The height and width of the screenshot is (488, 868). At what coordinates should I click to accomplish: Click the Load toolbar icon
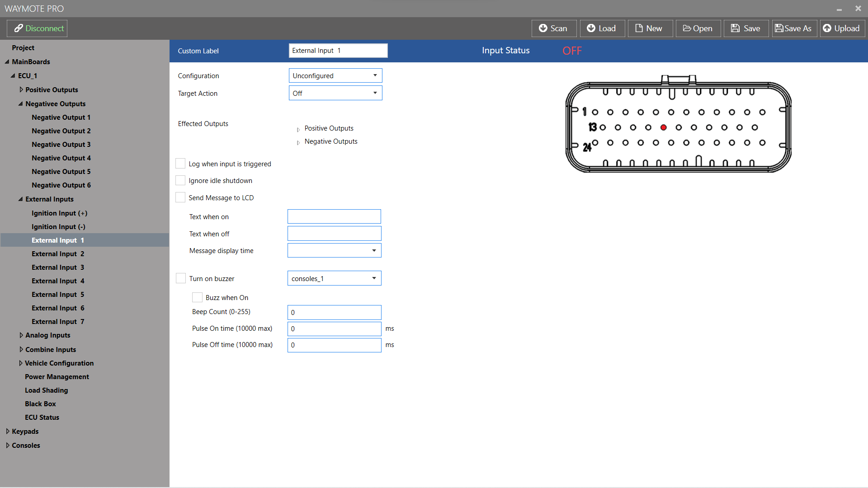pyautogui.click(x=591, y=28)
